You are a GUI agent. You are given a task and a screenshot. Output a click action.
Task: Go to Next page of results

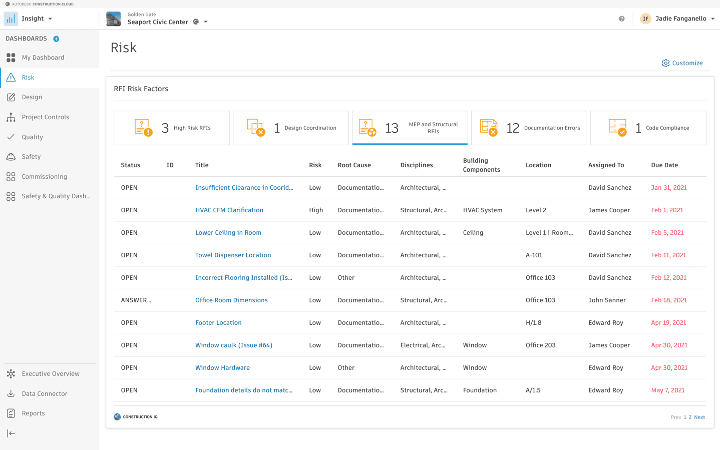(x=699, y=416)
